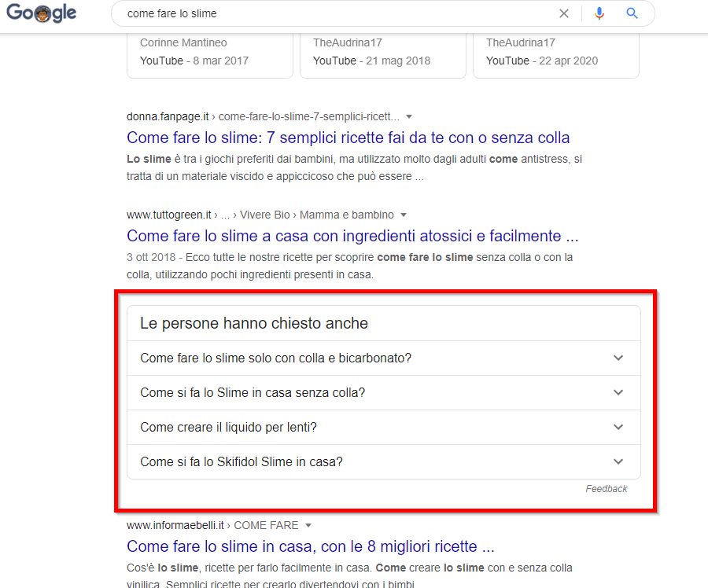This screenshot has width=708, height=588.
Task: Open 'Come fare lo slime in casa, con le 8 migliori ricette' result
Action: coord(311,546)
